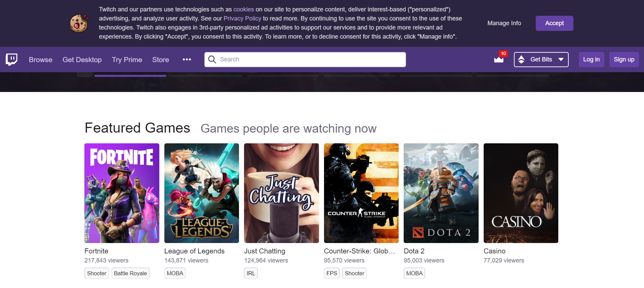The width and height of the screenshot is (644, 288).
Task: Open the cookies link in banner
Action: click(244, 9)
